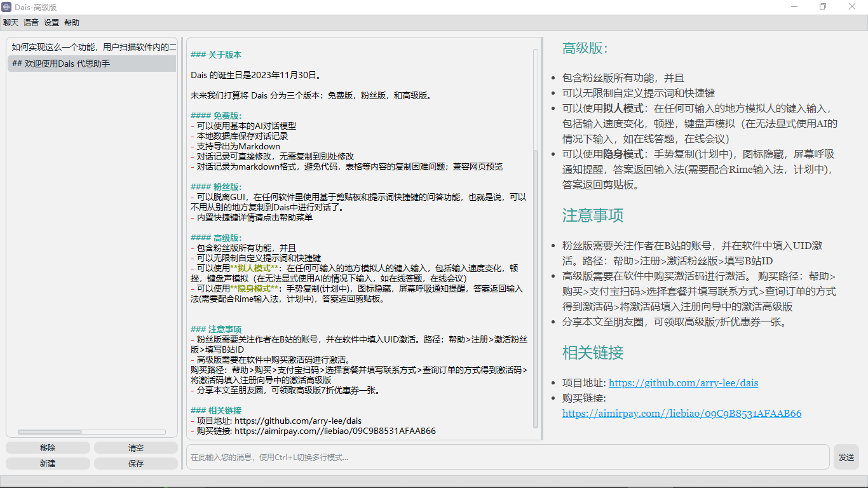The height and width of the screenshot is (488, 868).
Task: Open the 帮助 menu
Action: (x=72, y=22)
